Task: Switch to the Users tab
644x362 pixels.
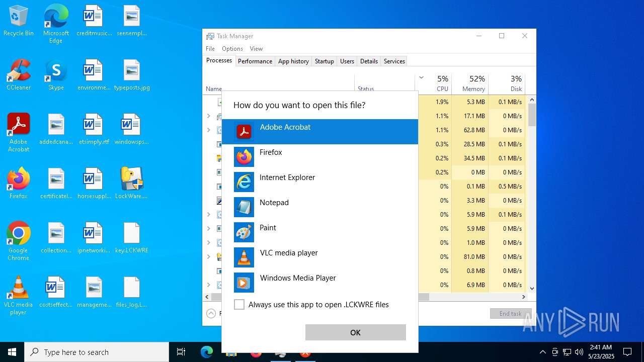Action: [x=347, y=61]
